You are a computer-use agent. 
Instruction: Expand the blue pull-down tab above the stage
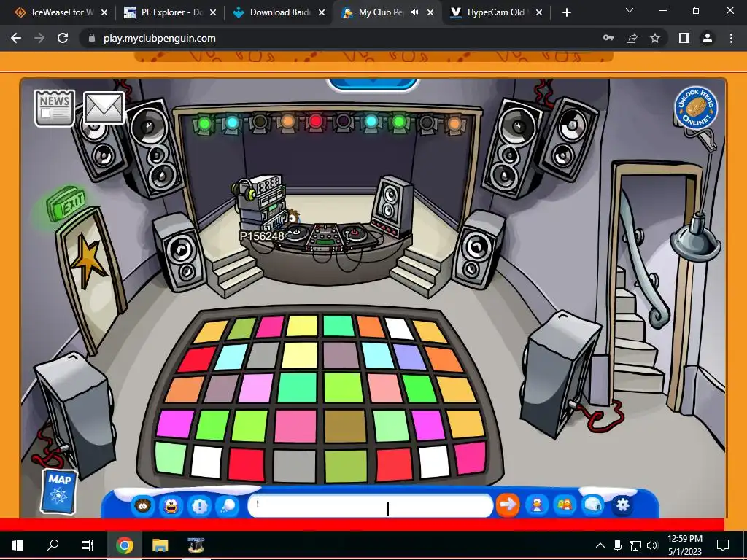pyautogui.click(x=372, y=85)
